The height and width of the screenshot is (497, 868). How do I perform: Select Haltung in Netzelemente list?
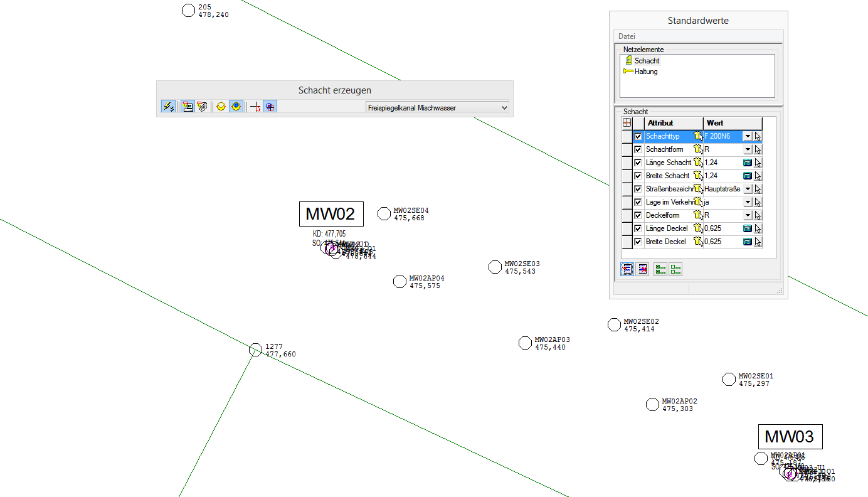pos(645,72)
